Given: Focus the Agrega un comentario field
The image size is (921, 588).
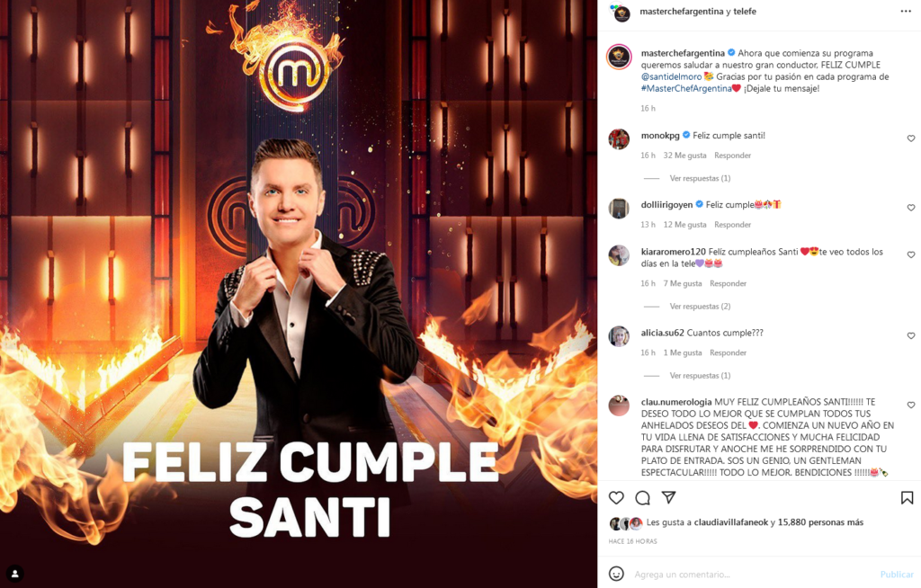Looking at the screenshot, I should pyautogui.click(x=755, y=574).
